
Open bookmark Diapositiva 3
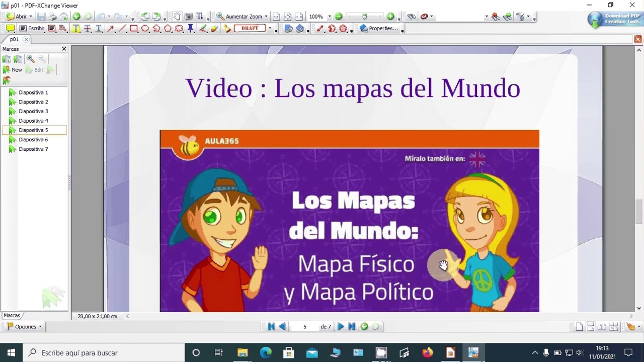pos(33,111)
